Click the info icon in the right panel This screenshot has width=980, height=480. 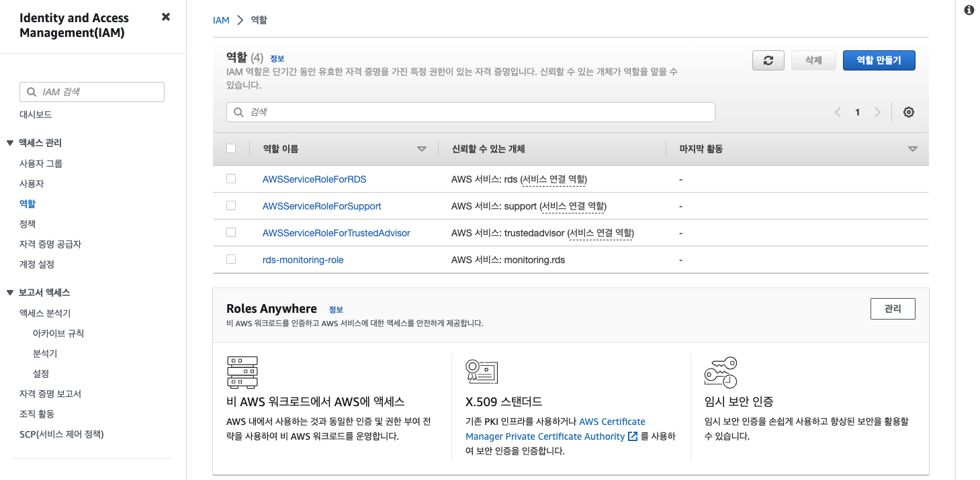(x=969, y=11)
